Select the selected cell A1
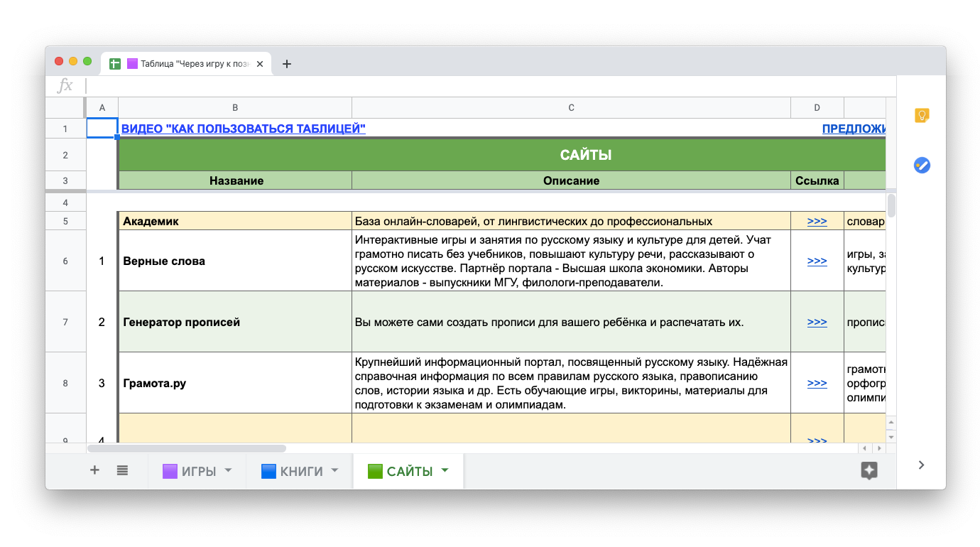Viewport: 980px width, 547px height. 102,129
